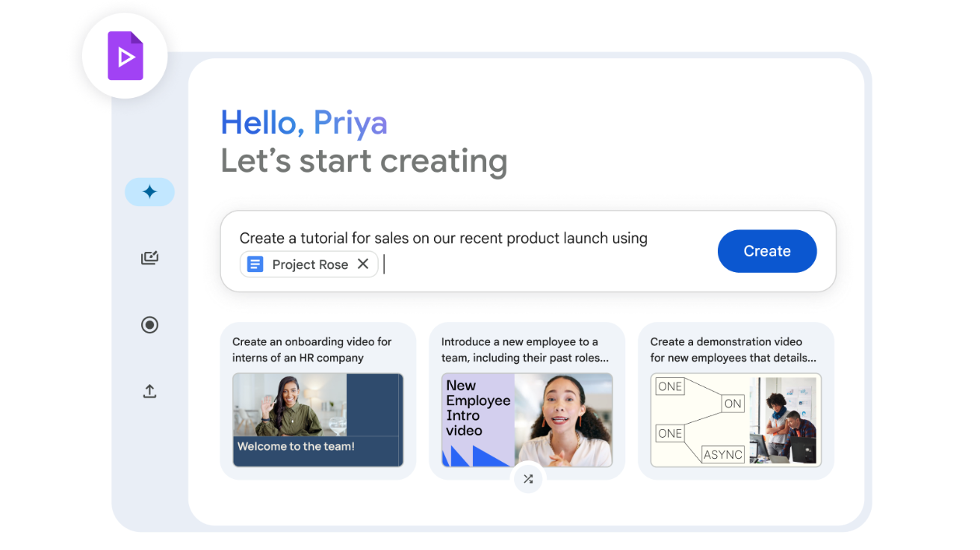Open the Project Rose document chip
The width and height of the screenshot is (980, 550).
(x=308, y=265)
